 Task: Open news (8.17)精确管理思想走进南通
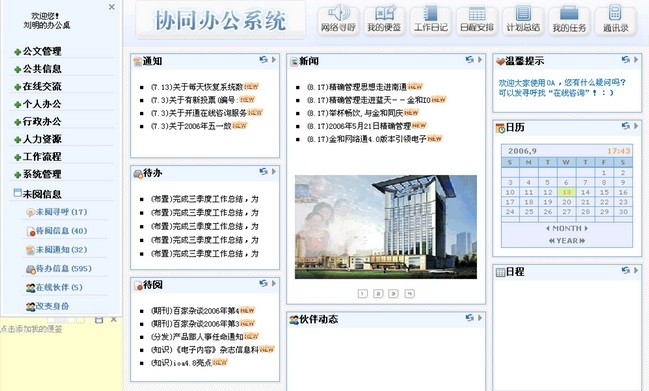point(357,87)
